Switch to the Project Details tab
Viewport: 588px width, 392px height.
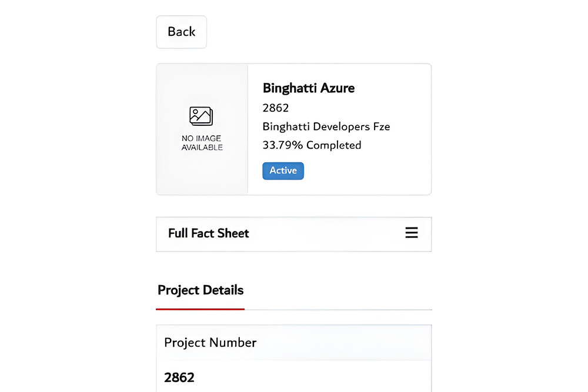(x=201, y=290)
